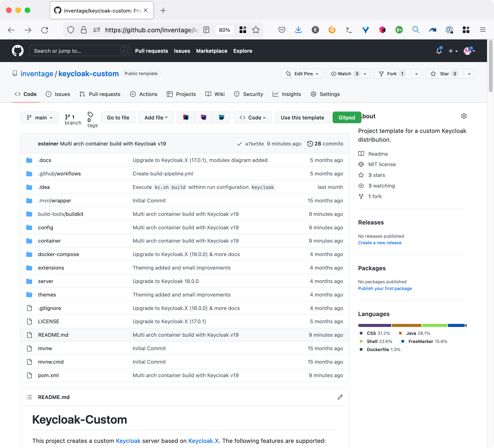Open the green B+ extension
Viewport: 494px width, 448px height.
[399, 30]
